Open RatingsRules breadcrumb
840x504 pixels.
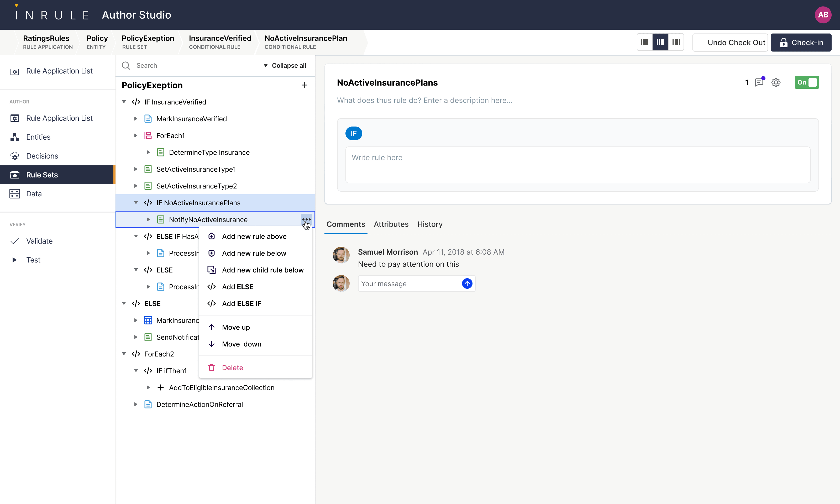pos(47,42)
